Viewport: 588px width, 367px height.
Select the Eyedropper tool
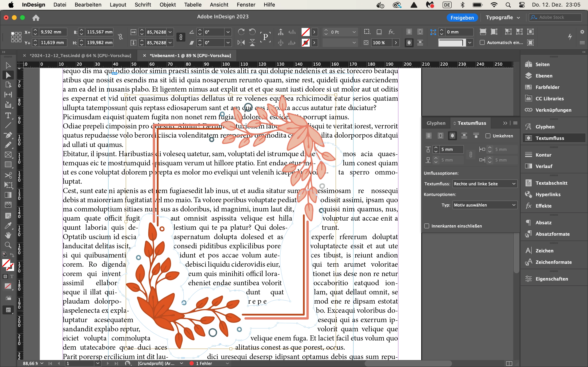pos(8,226)
